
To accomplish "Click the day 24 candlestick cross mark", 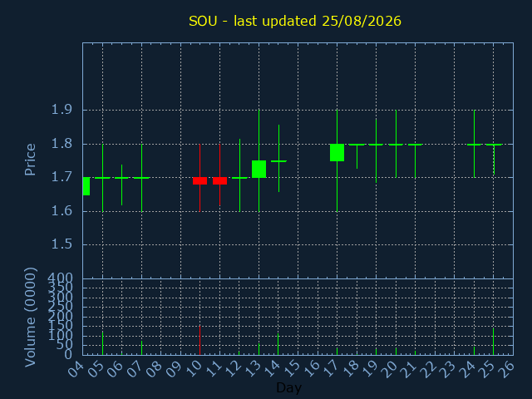I will (474, 145).
